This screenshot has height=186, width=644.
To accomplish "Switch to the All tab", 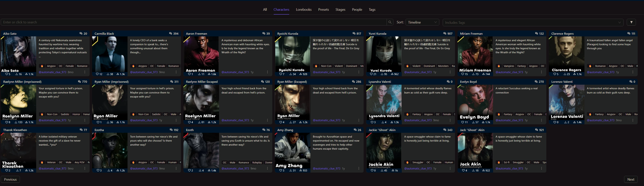I will (x=265, y=10).
